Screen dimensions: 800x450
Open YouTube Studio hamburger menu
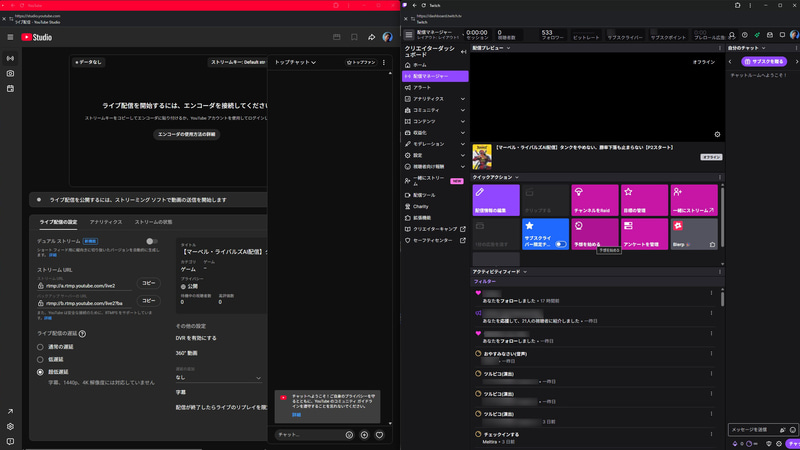coord(10,37)
